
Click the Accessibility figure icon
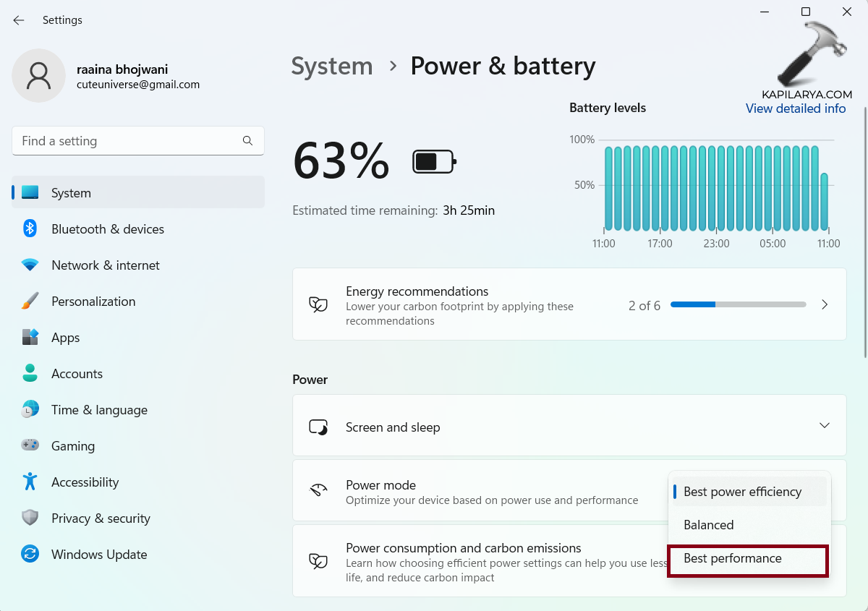(30, 482)
